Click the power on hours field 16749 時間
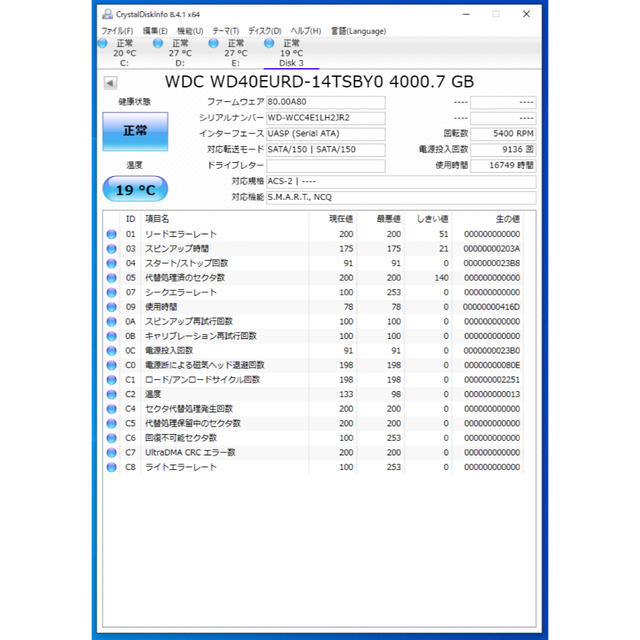This screenshot has height=640, width=640. [x=503, y=166]
